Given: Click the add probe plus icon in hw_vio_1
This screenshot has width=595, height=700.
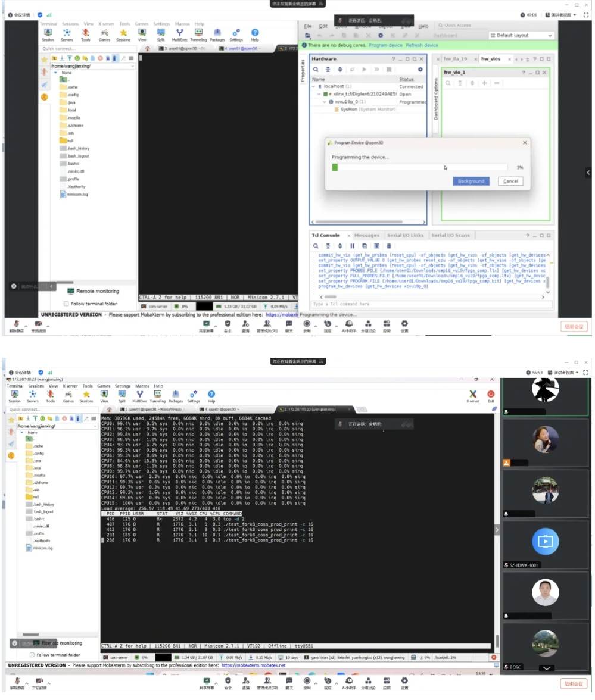Looking at the screenshot, I should pyautogui.click(x=484, y=83).
